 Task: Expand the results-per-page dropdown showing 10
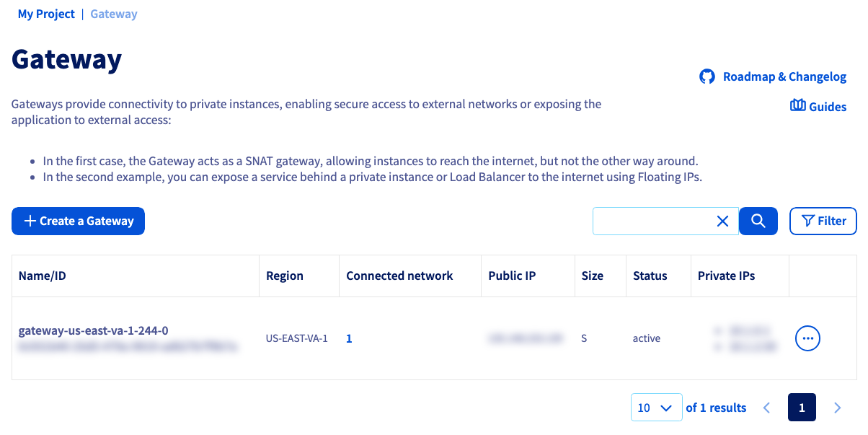[656, 408]
